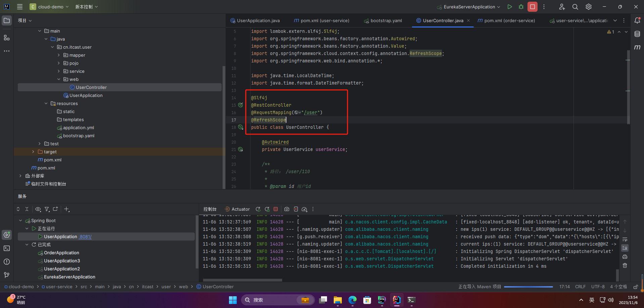Viewport: 644px width, 308px height.
Task: Toggle soft-wrap in console output
Action: 625,239
